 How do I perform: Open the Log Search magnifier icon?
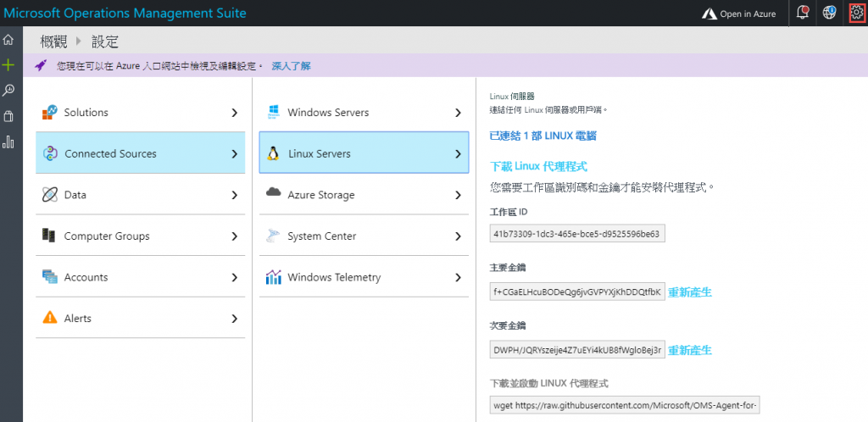(x=8, y=90)
